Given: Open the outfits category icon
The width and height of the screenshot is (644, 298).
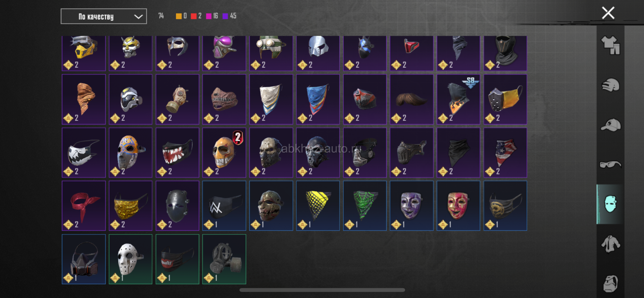Looking at the screenshot, I should click(x=610, y=45).
